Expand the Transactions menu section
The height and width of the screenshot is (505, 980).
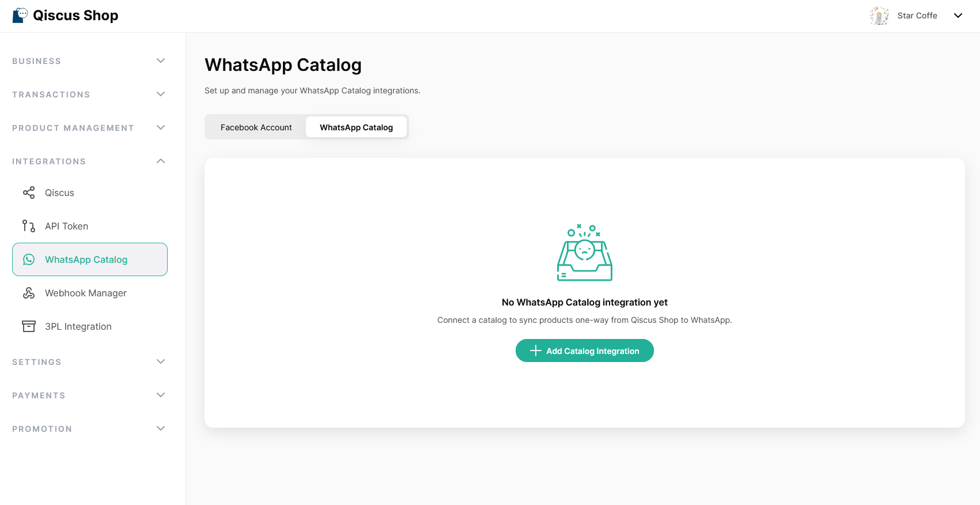(x=161, y=94)
